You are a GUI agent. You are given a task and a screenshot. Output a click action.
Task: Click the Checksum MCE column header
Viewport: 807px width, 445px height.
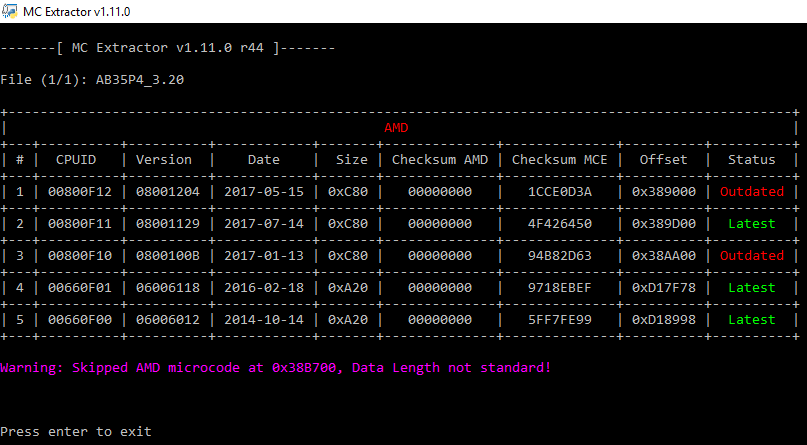click(560, 160)
